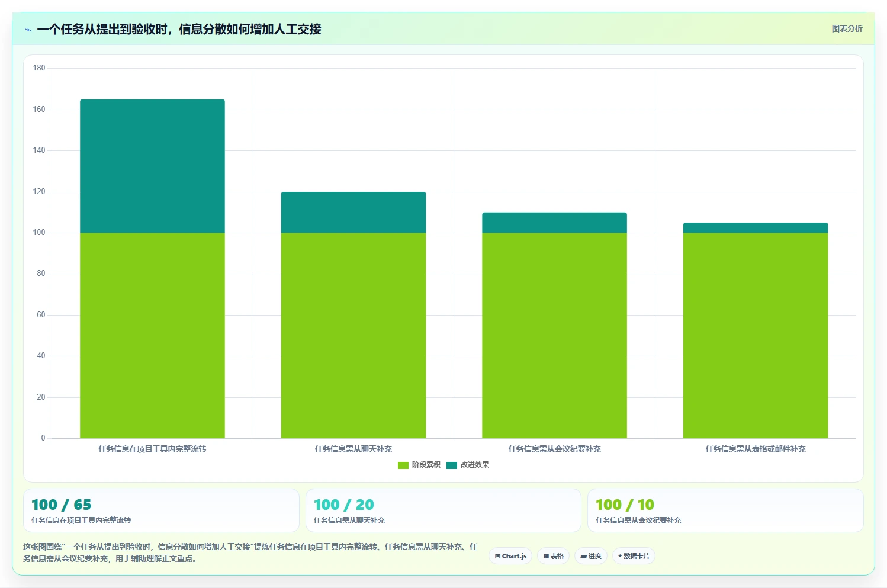Click the y-axis value 100
The width and height of the screenshot is (887, 588).
[x=39, y=233]
